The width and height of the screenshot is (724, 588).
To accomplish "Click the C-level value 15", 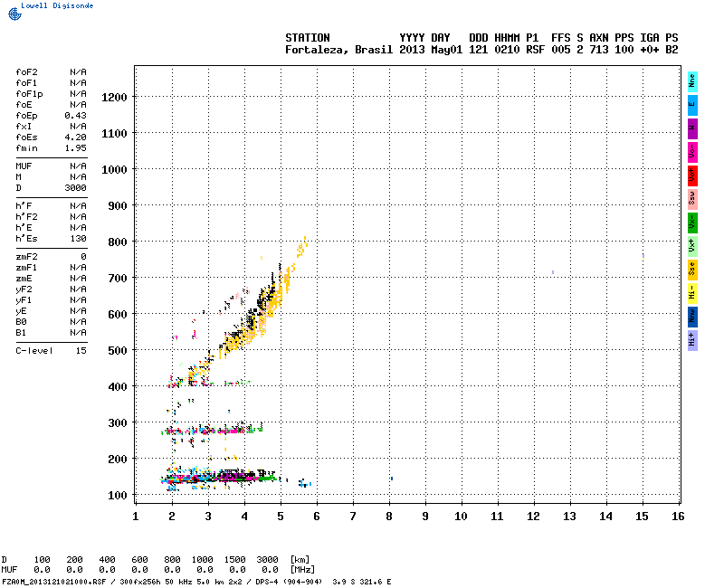I will [x=81, y=351].
